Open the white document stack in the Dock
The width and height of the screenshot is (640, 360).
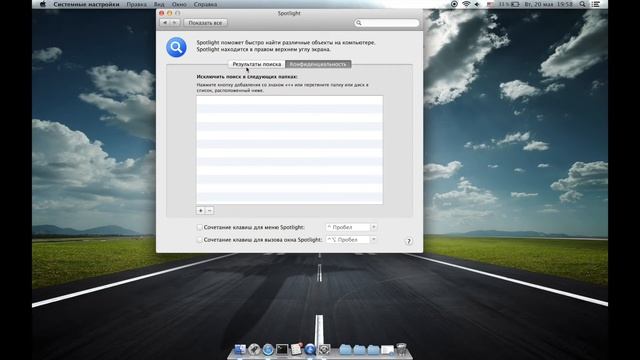click(387, 350)
